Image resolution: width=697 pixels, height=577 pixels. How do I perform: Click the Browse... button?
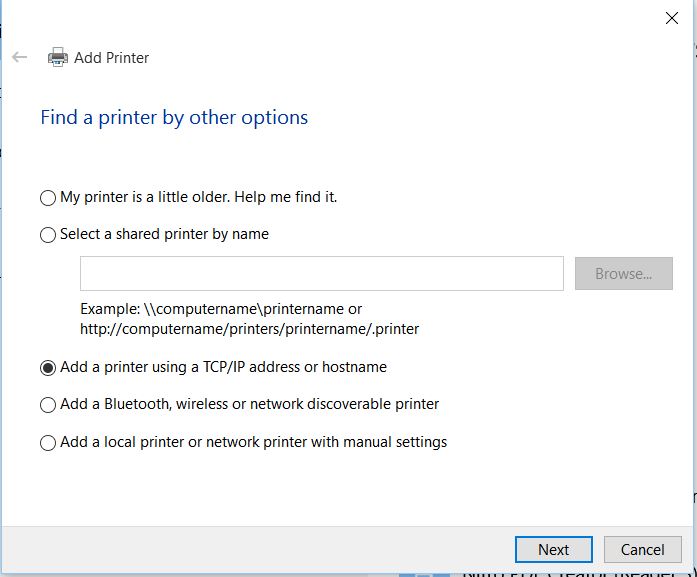tap(624, 273)
